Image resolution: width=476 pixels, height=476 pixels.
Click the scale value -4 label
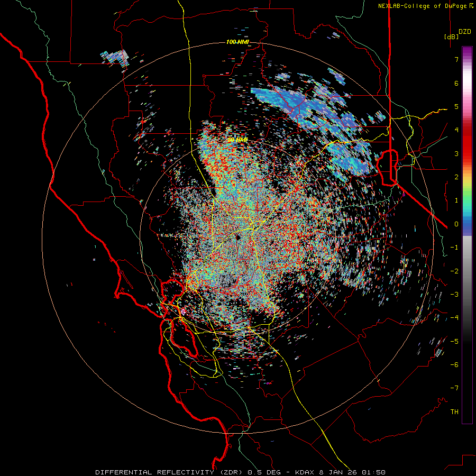click(x=454, y=317)
